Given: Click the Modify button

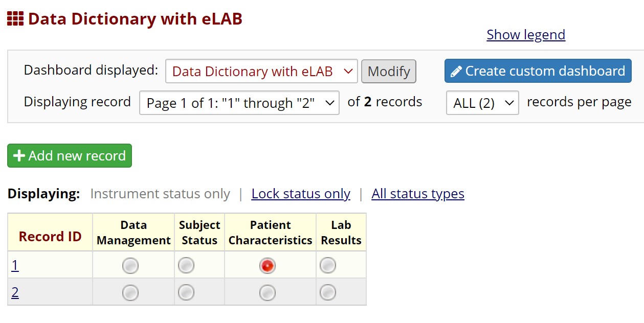Looking at the screenshot, I should tap(389, 71).
